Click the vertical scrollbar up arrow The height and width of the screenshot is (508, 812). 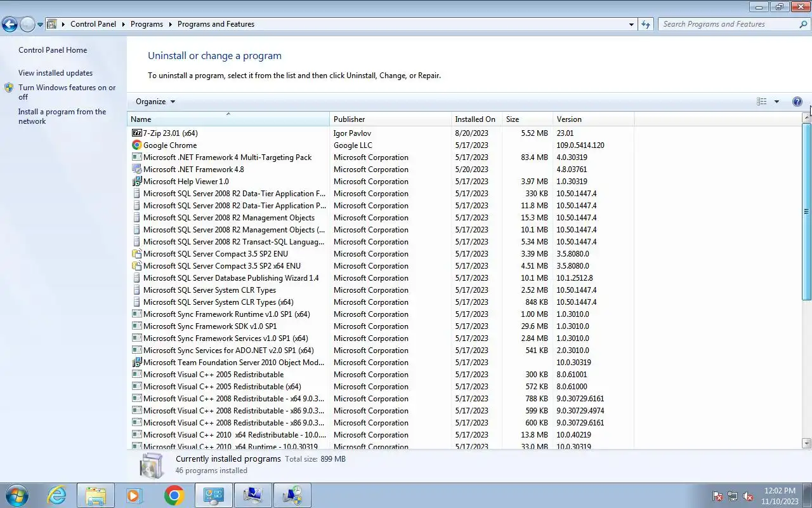[807, 117]
